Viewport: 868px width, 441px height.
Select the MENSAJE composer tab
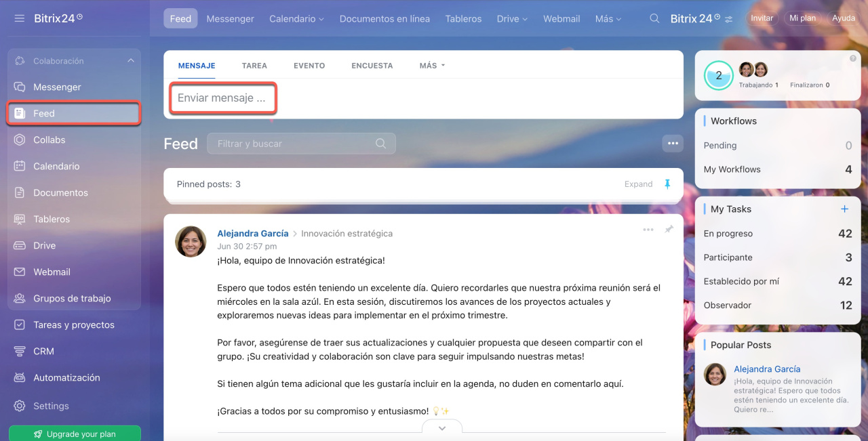[x=197, y=66]
